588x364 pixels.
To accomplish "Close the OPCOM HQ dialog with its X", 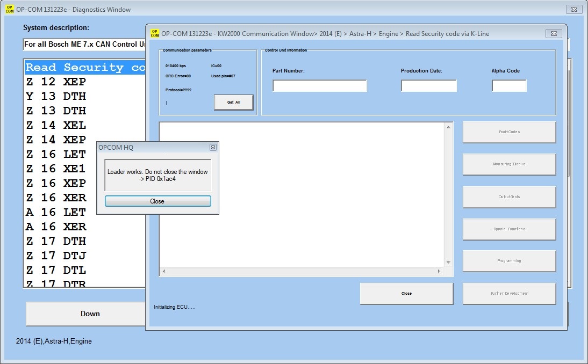I will coord(213,148).
